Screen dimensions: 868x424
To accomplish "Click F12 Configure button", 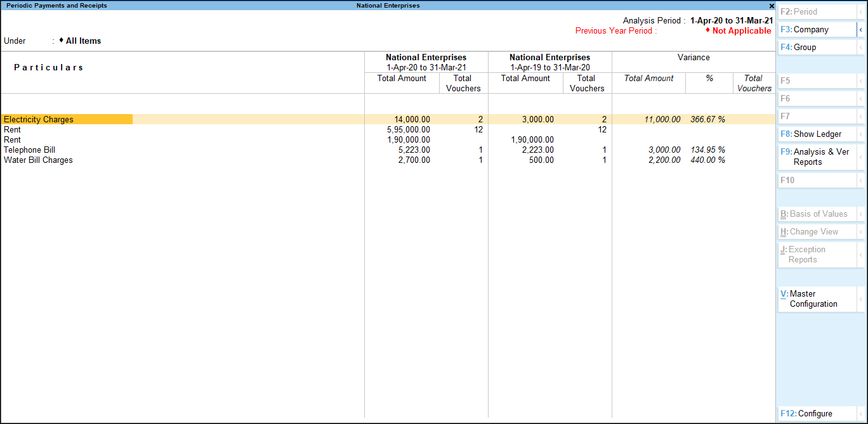I will [818, 413].
